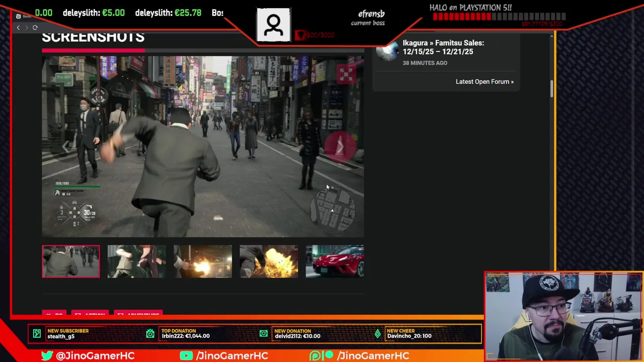Click the large street scene screenshot
Viewport: 644px width, 362px height.
(203, 146)
